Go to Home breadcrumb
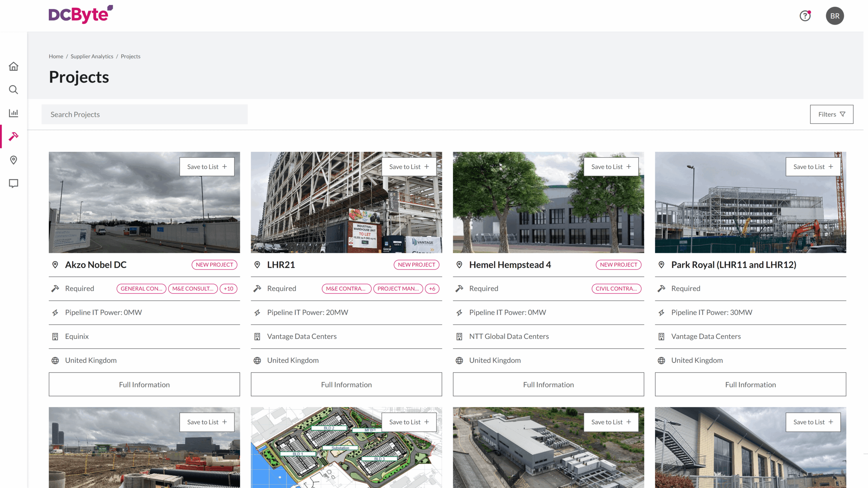Image resolution: width=868 pixels, height=488 pixels. pos(56,57)
